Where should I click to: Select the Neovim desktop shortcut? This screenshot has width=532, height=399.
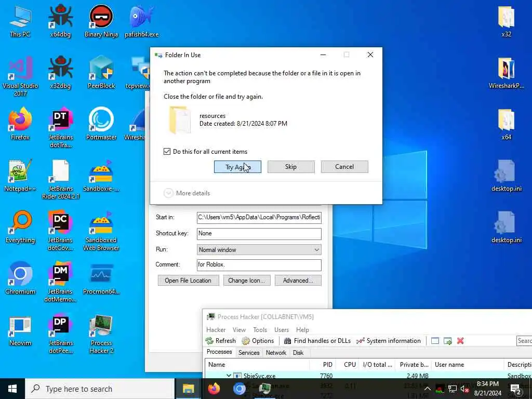click(20, 330)
